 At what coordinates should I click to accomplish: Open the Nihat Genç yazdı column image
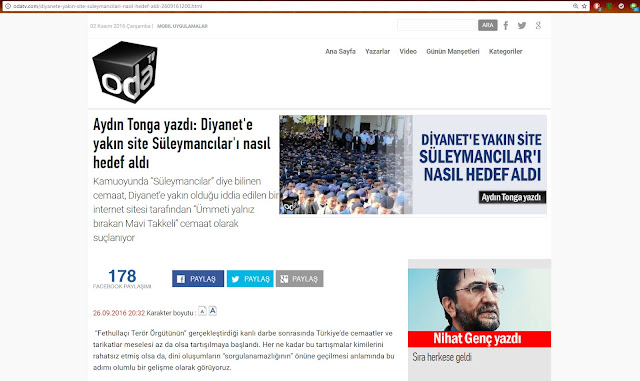479,300
